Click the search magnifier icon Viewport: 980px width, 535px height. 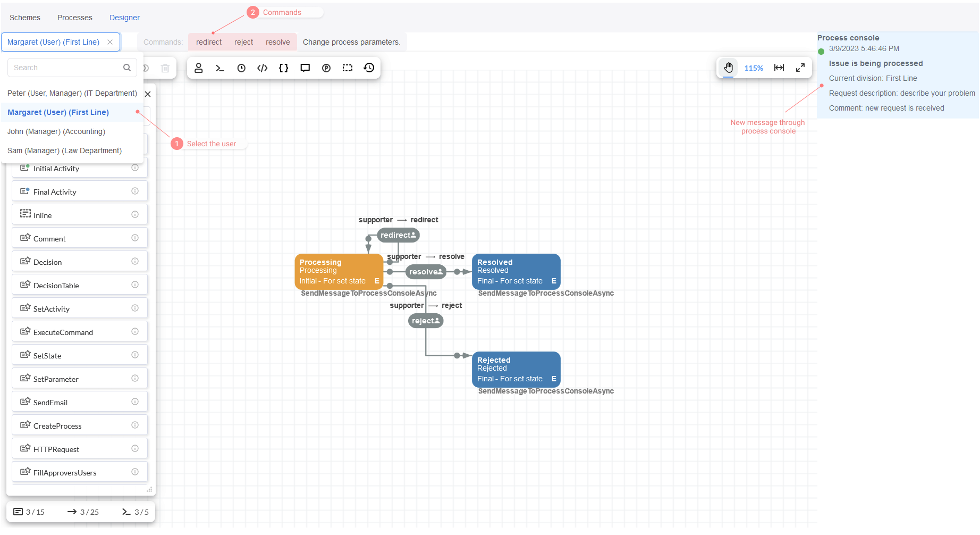(x=127, y=68)
